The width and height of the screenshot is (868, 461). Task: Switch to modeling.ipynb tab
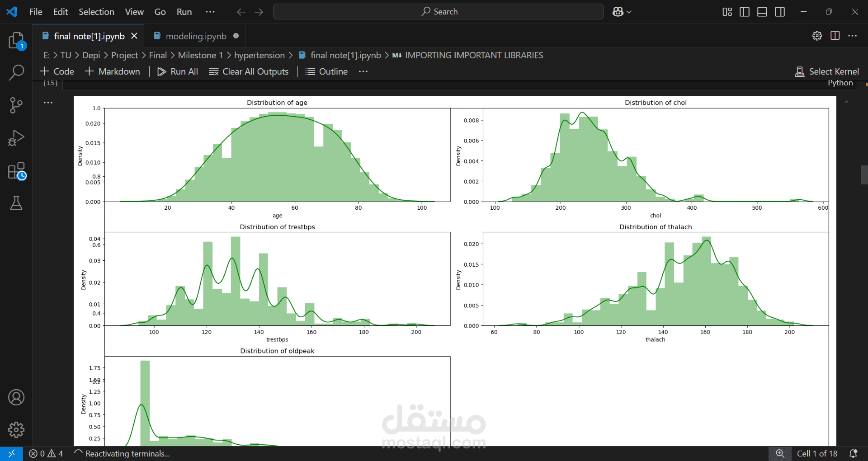(x=196, y=36)
